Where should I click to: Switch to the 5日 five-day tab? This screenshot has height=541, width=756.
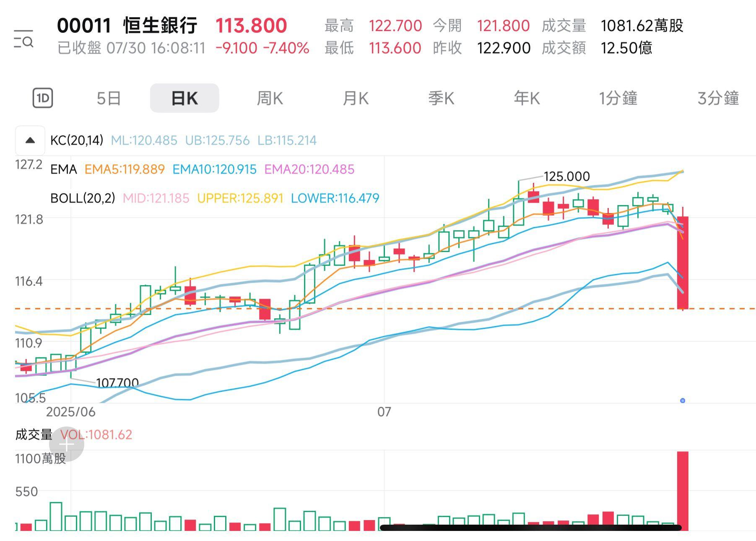(109, 98)
